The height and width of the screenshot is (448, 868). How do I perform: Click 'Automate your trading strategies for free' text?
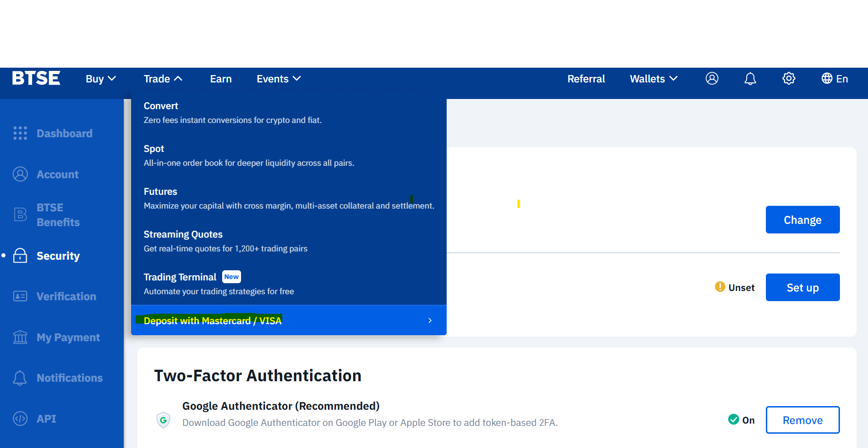(218, 291)
